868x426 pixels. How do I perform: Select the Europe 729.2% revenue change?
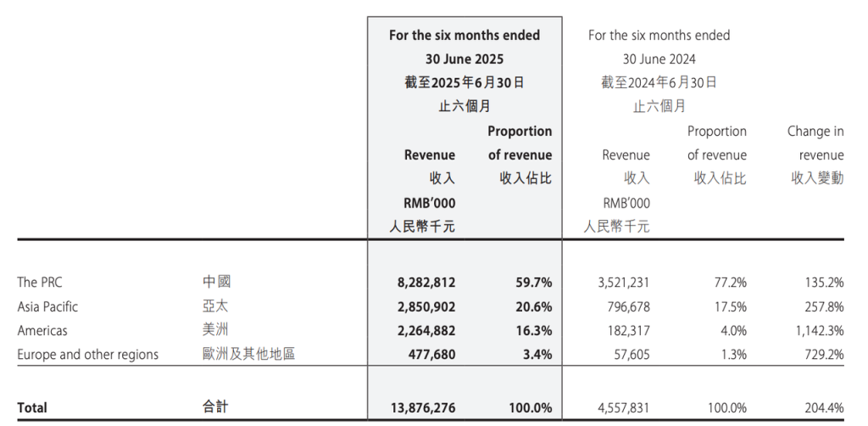click(x=821, y=355)
